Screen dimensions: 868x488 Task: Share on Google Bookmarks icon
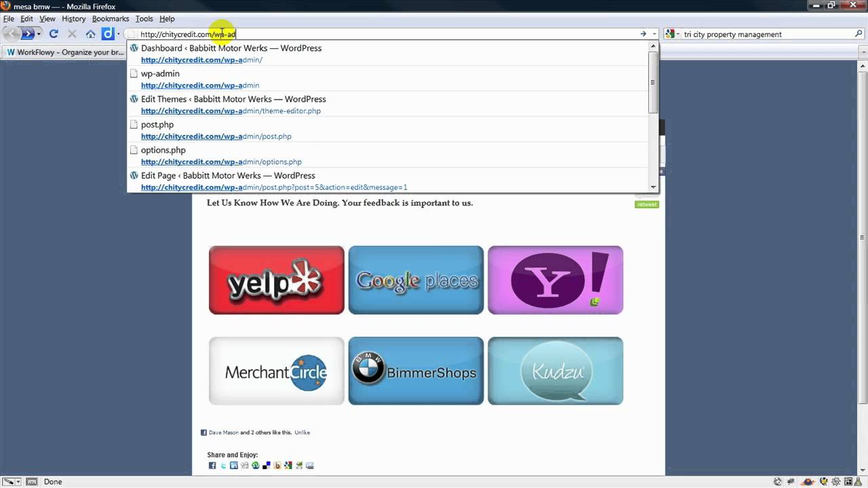coord(288,466)
